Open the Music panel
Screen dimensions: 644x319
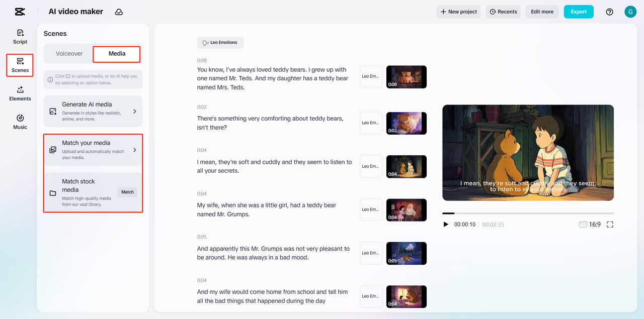point(20,122)
